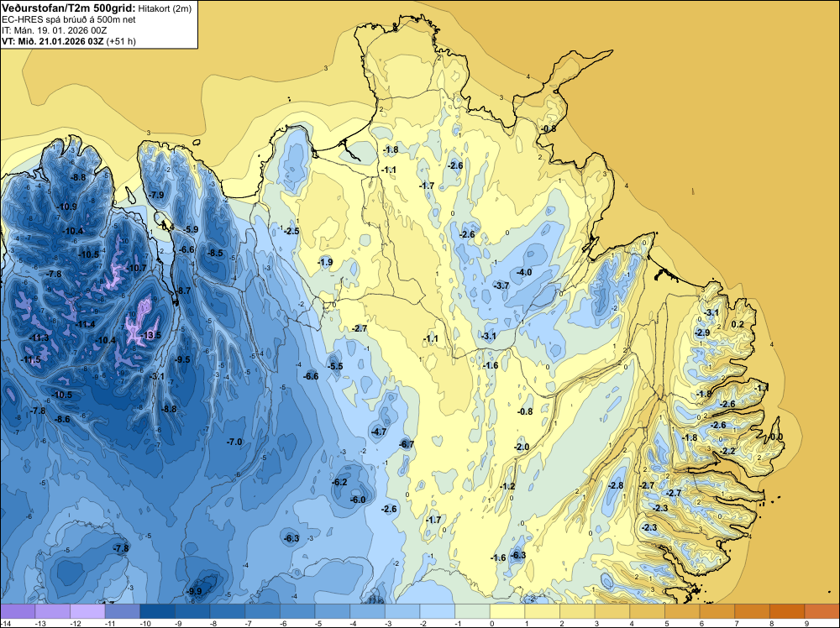Click the initial time 'IT: Mán. 19. 01. 2026 00Z'
This screenshot has height=628, width=840.
click(x=54, y=30)
